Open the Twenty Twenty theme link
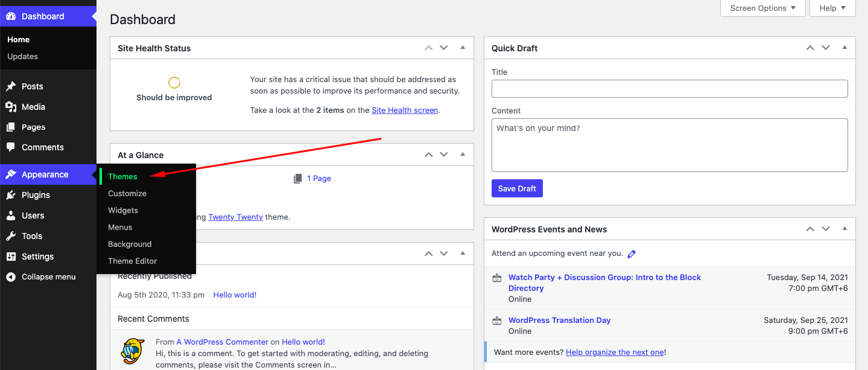Screen dimensions: 868x370 tap(235, 217)
